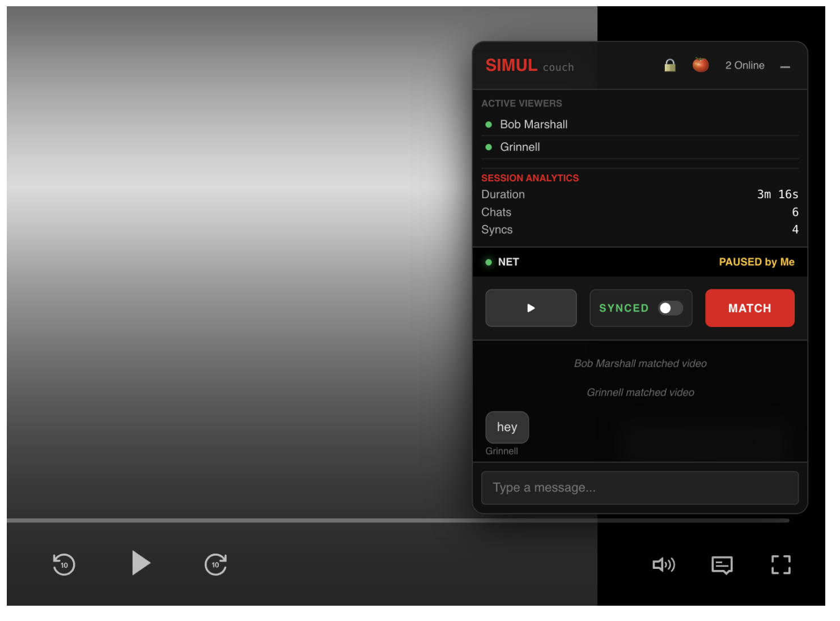
Task: Click the couch room name
Action: click(558, 67)
